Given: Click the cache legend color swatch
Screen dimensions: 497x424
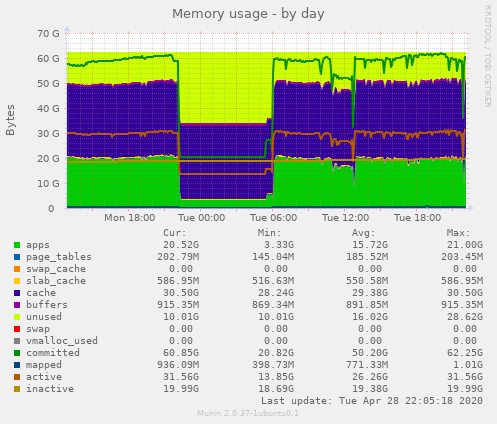Looking at the screenshot, I should coord(17,293).
